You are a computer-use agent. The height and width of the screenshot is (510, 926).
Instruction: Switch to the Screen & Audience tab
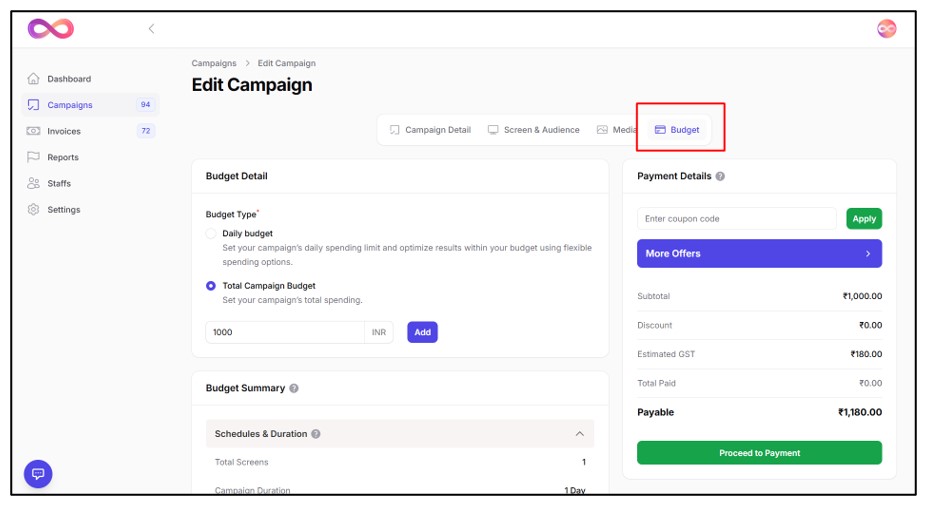[534, 130]
